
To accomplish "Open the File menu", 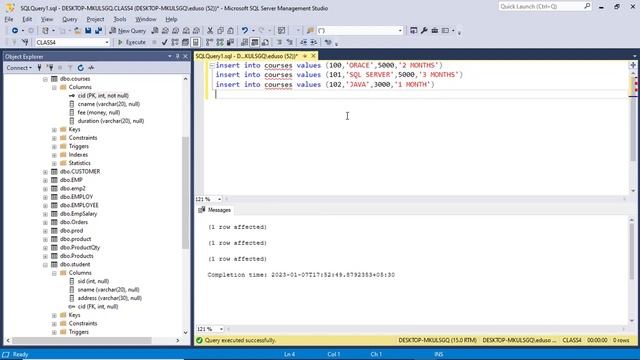I will [x=9, y=19].
